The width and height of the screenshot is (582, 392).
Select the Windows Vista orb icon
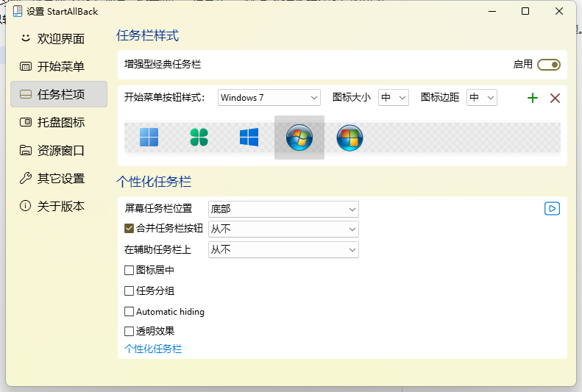349,138
